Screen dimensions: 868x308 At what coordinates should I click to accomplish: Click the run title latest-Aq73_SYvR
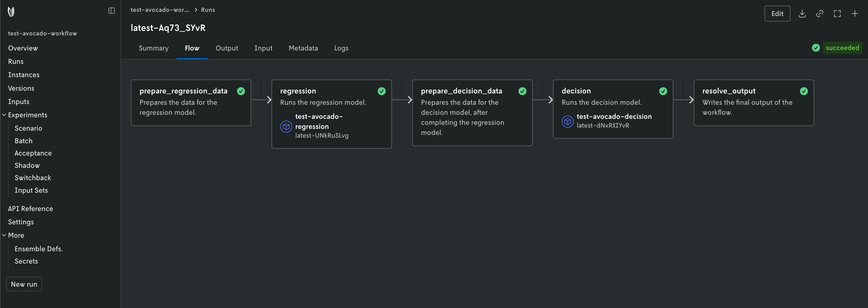pyautogui.click(x=168, y=28)
